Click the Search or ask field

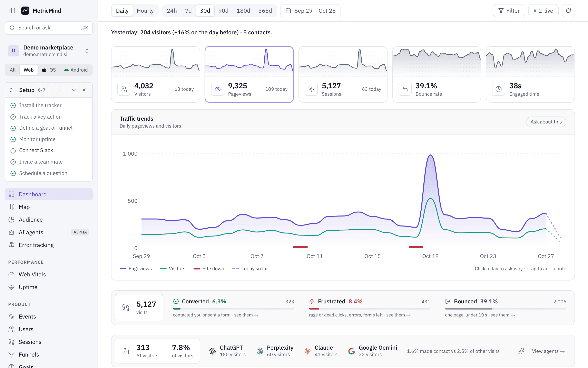49,28
